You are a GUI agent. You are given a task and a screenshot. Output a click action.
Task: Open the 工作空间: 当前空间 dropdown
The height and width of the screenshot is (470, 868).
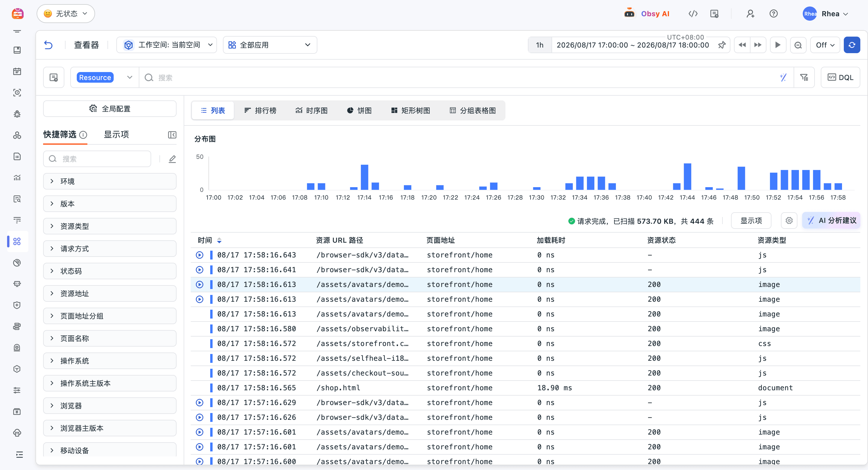[167, 45]
